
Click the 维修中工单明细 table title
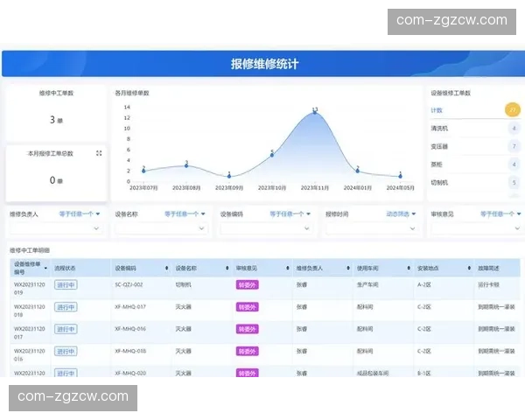(30, 250)
